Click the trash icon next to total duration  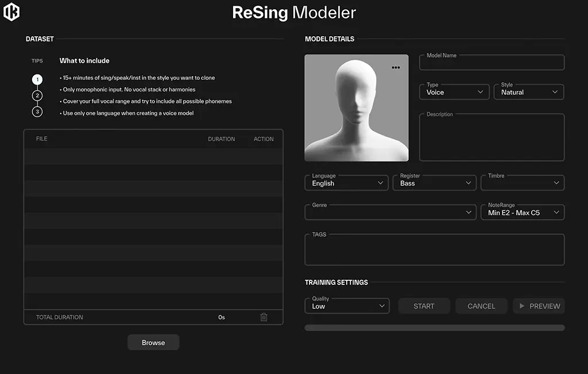tap(264, 317)
